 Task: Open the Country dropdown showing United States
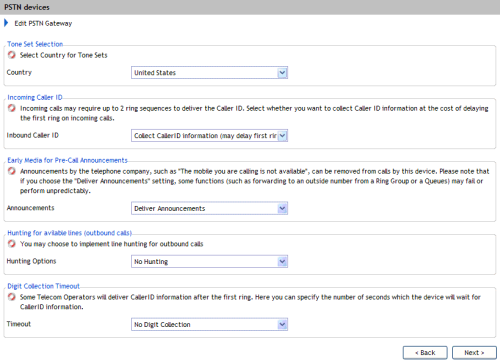(x=209, y=73)
